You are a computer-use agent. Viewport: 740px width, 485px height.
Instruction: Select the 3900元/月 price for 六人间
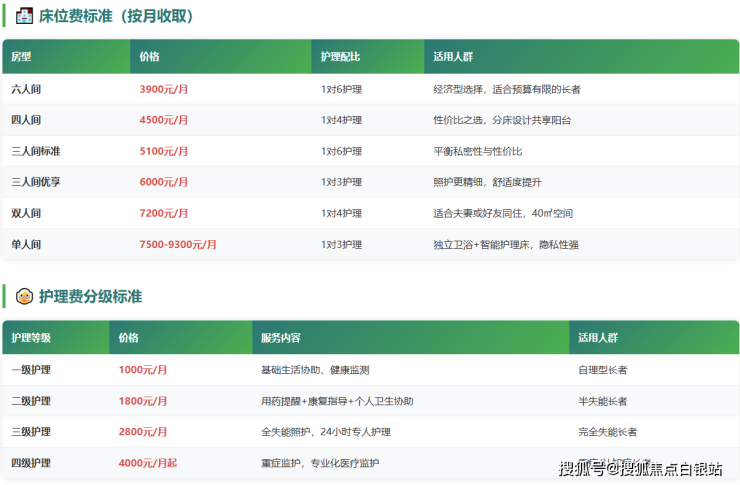coord(163,89)
